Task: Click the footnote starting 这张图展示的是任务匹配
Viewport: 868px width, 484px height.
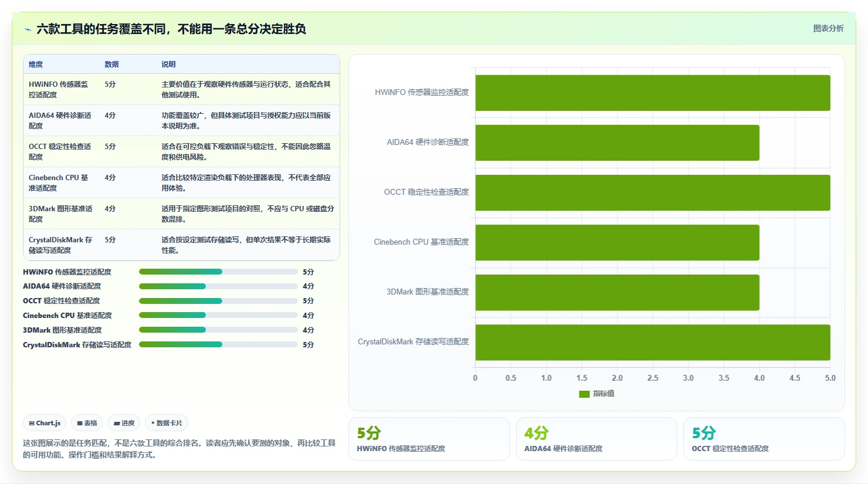Action: [179, 449]
